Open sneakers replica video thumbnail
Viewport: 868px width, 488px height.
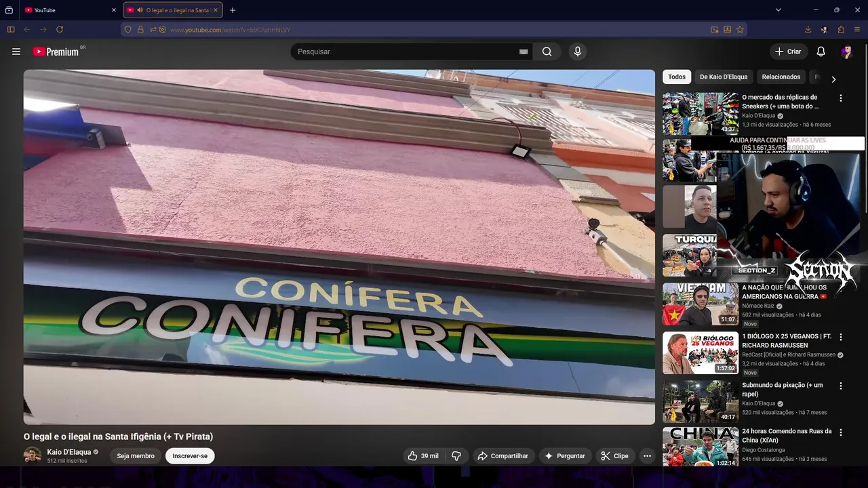point(701,114)
